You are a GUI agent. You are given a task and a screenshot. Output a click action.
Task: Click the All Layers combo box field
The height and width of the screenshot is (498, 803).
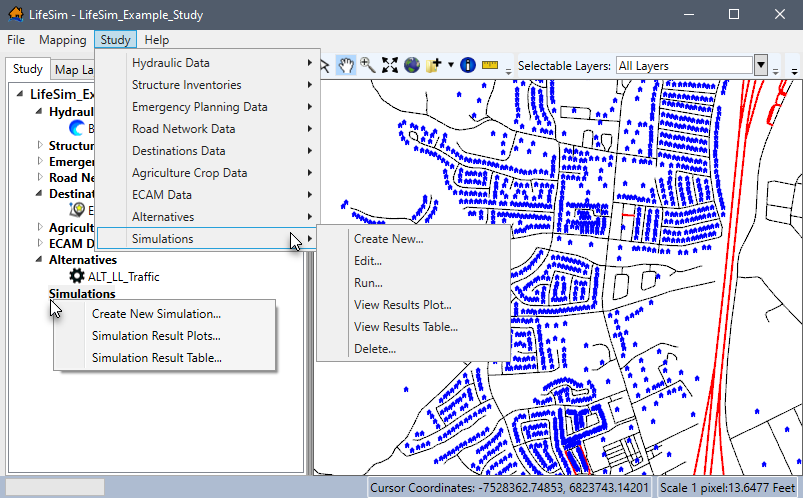pyautogui.click(x=685, y=66)
